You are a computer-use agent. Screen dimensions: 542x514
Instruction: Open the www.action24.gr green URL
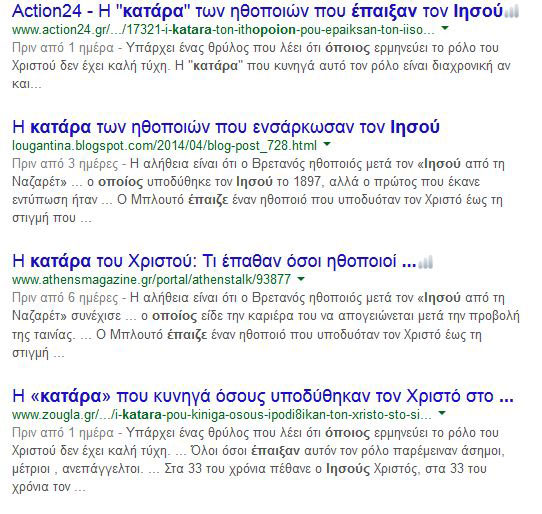(223, 30)
